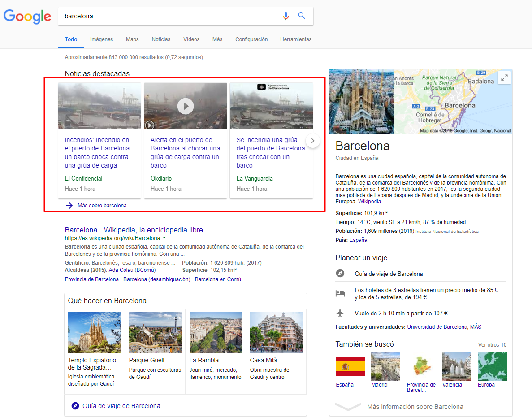Open the Vídeos tab

(x=191, y=39)
